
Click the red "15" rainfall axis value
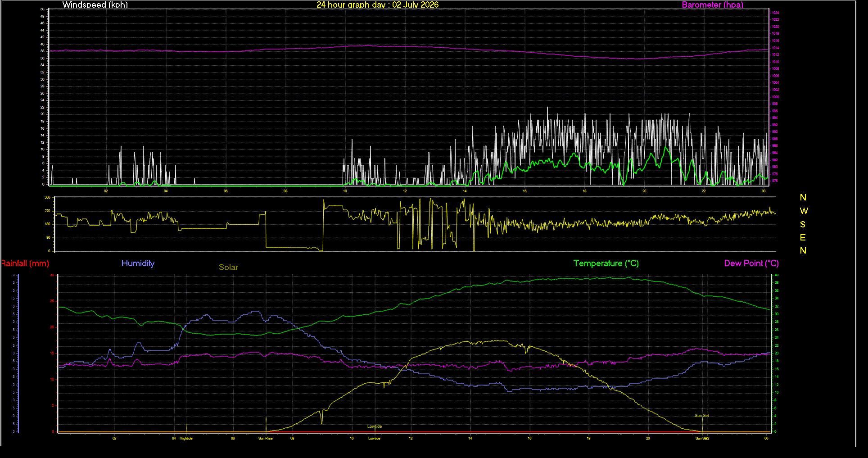52,354
